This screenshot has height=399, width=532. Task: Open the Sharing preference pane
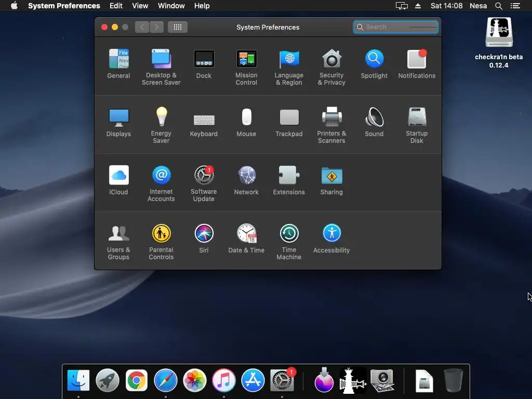click(x=331, y=180)
